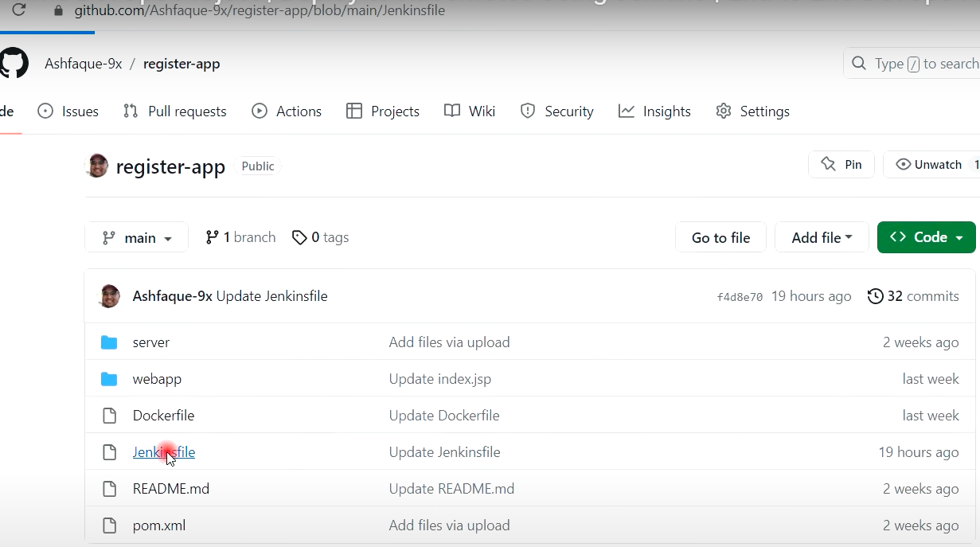This screenshot has width=980, height=547.
Task: Open pom.xml row Add files via upload commit
Action: [449, 526]
